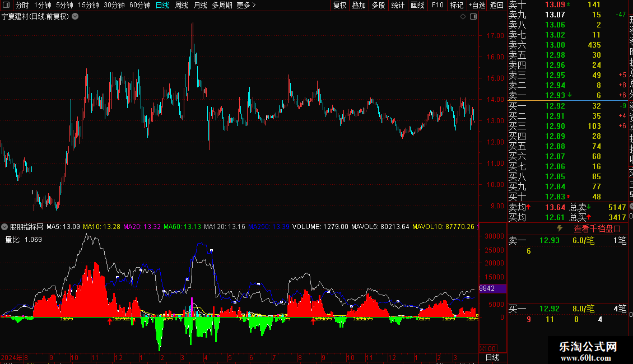The height and width of the screenshot is (364, 633).
Task: Add stock via +自选 button
Action: pos(477,5)
